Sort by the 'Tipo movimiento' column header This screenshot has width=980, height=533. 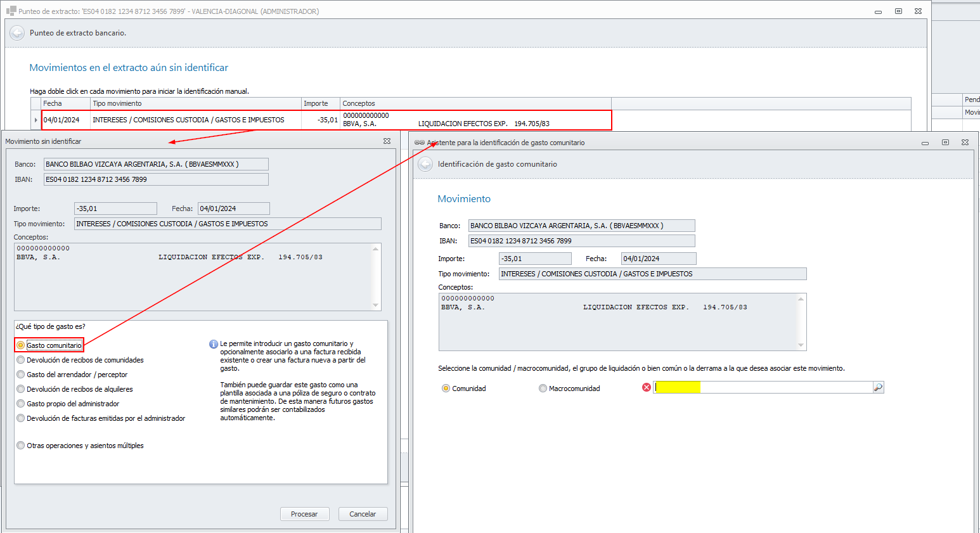click(x=195, y=103)
